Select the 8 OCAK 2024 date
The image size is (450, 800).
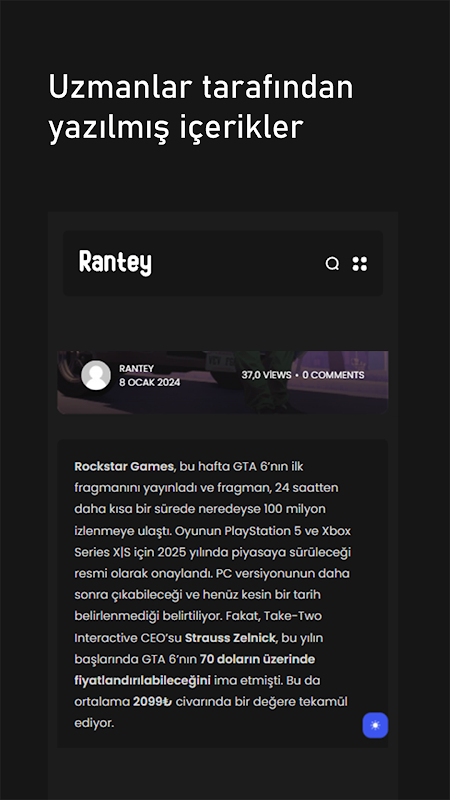coord(149,382)
